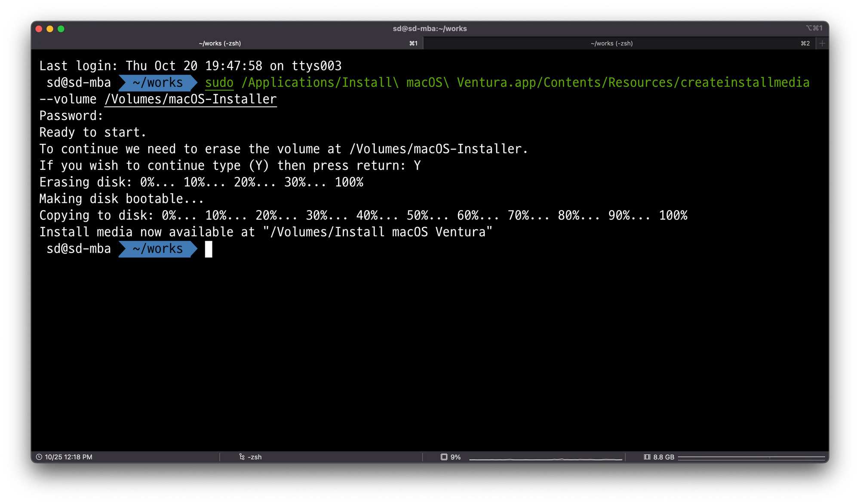Click the blue ~/works segment in last prompt
Image resolution: width=860 pixels, height=504 pixels.
(x=158, y=249)
